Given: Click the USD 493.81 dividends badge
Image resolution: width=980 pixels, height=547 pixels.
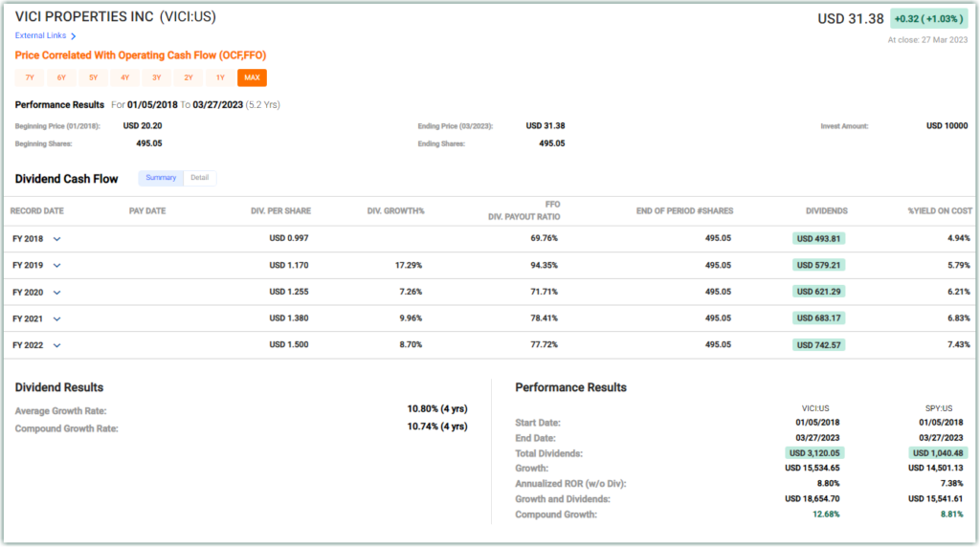Looking at the screenshot, I should click(819, 238).
